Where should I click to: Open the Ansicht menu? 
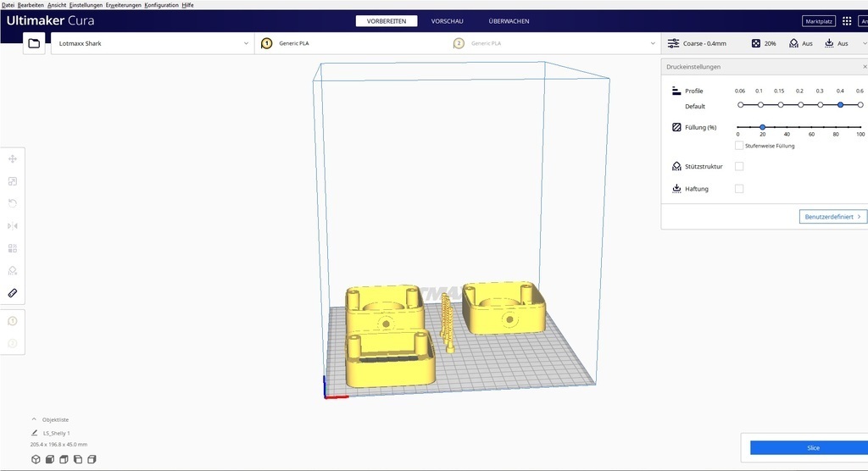click(x=57, y=5)
